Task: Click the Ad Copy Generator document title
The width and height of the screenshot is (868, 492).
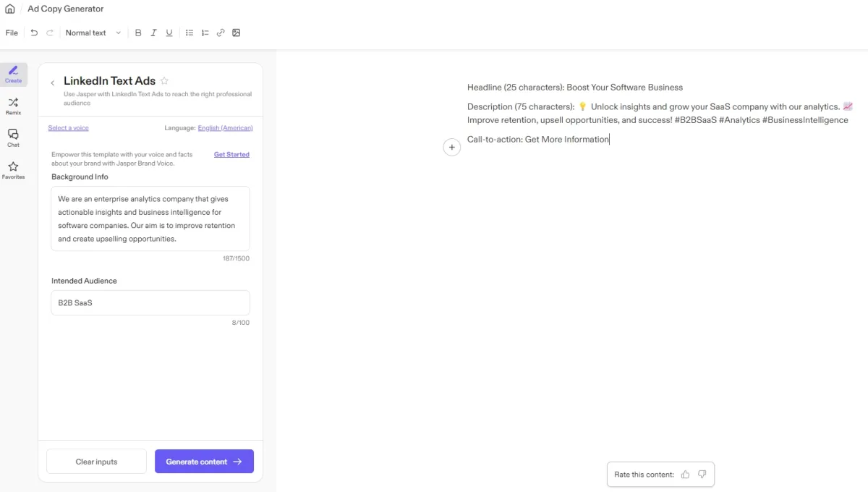Action: [x=66, y=9]
